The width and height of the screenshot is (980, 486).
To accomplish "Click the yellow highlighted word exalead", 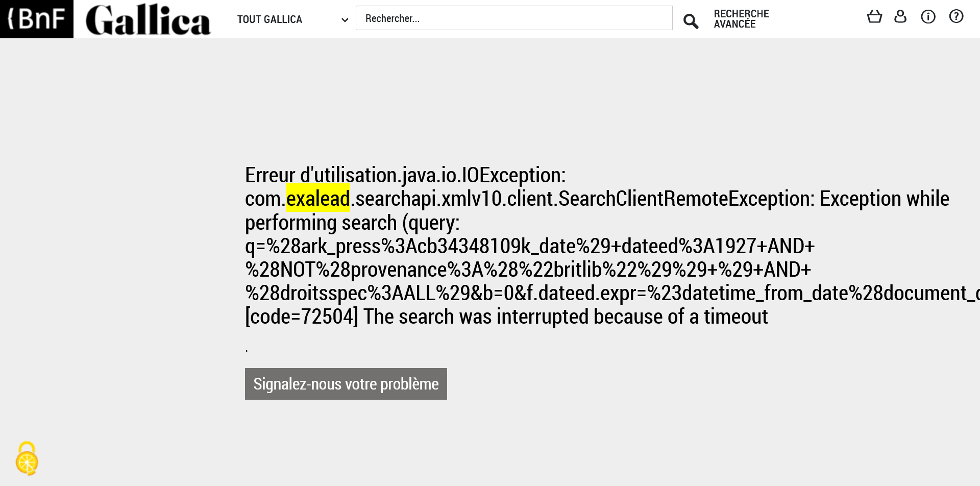I will tap(318, 199).
